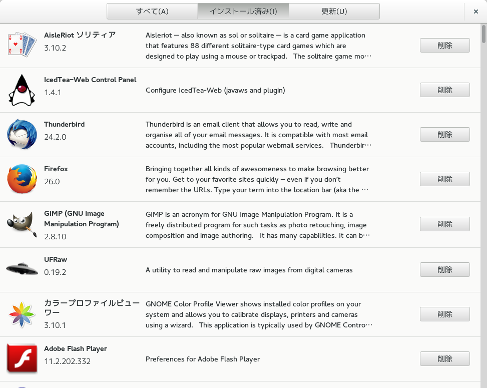Select the Firefox application icon
This screenshot has width=487, height=388.
[22, 179]
